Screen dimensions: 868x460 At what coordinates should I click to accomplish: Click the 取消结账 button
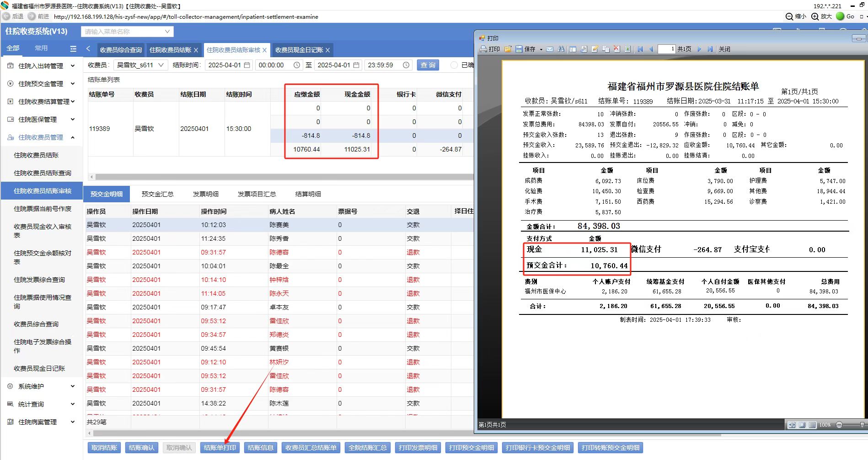tap(104, 448)
